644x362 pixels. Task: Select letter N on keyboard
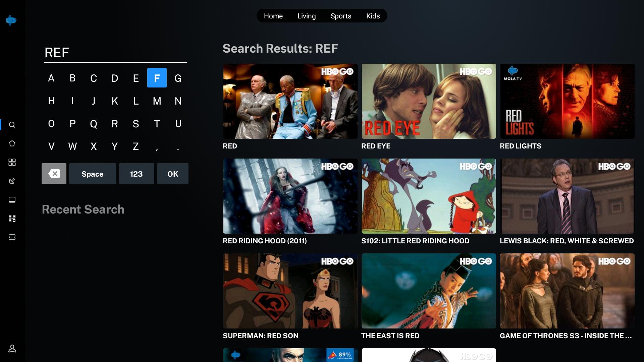pyautogui.click(x=178, y=101)
